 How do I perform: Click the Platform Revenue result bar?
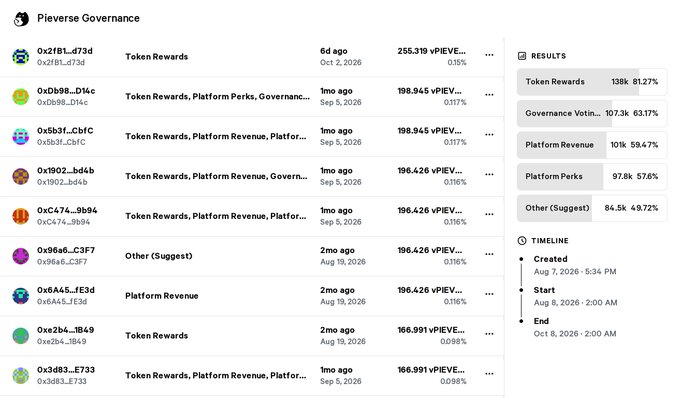tap(592, 145)
